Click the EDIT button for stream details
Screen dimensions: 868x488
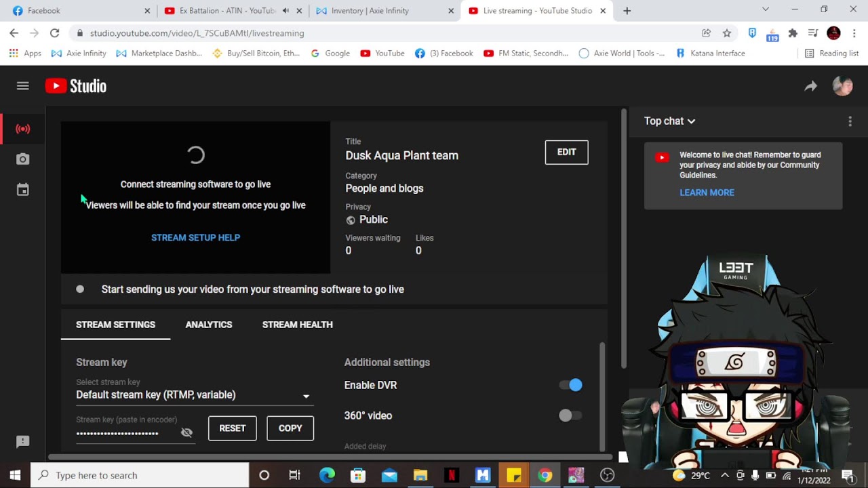[x=566, y=152]
